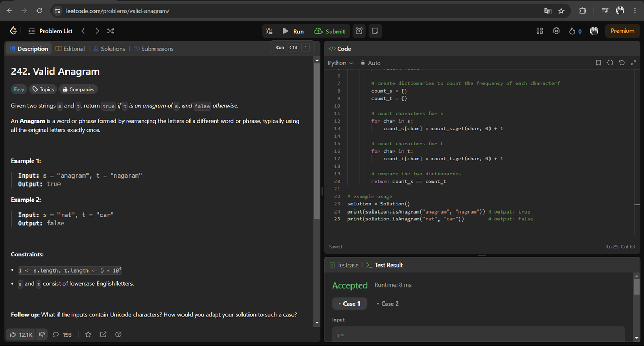
Task: Click the translate page icon
Action: point(547,11)
